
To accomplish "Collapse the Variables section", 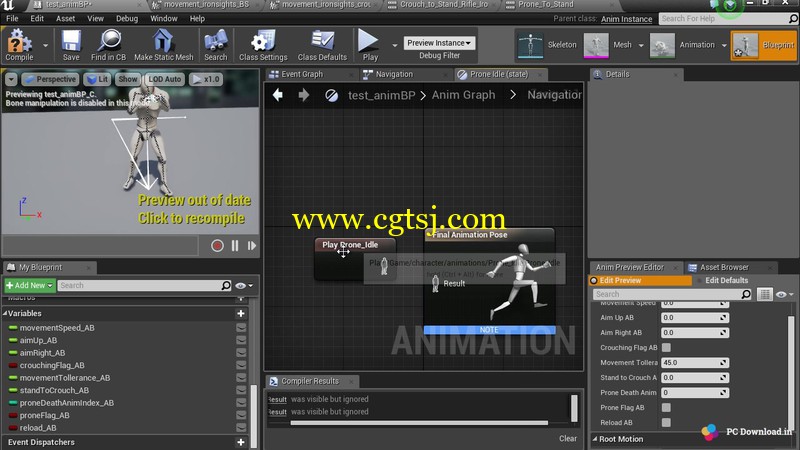I will tap(5, 313).
